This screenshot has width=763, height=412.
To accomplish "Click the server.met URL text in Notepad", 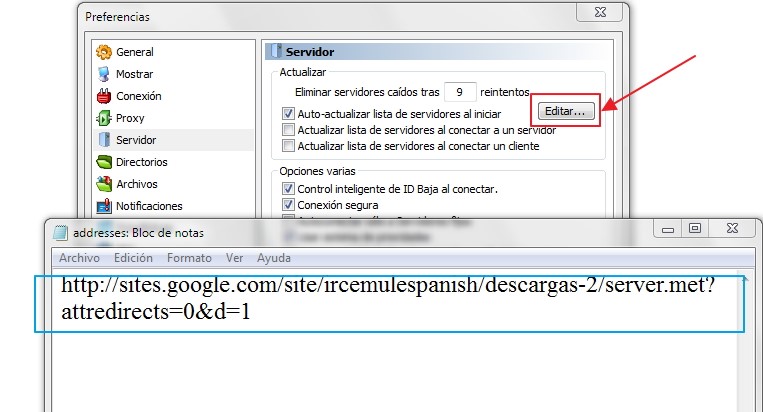I will pos(388,285).
